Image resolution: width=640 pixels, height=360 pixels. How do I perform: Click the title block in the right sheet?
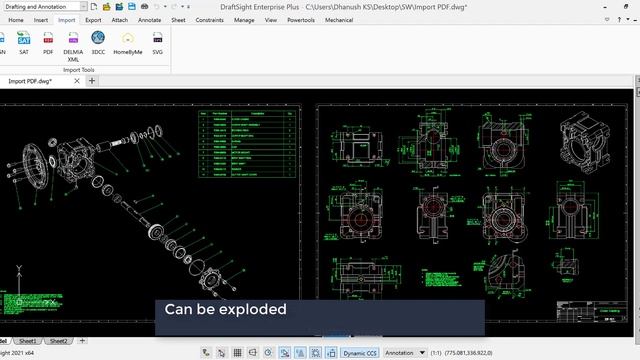point(592,311)
